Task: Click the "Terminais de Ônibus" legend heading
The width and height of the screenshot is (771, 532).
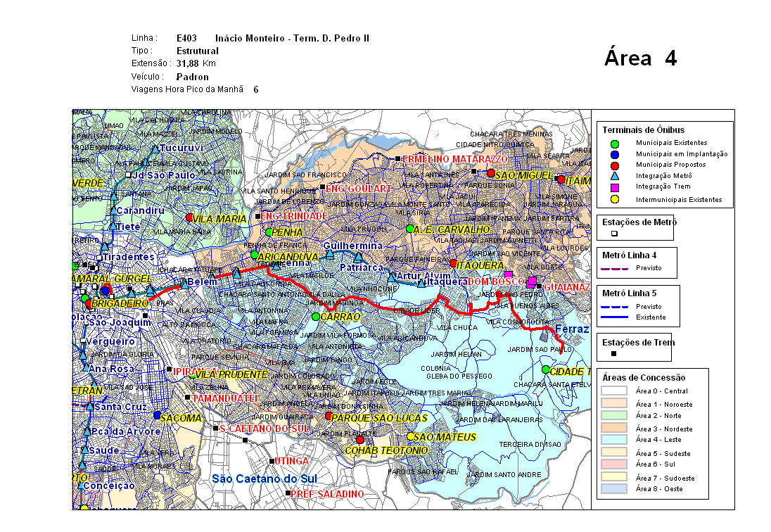Action: (x=643, y=130)
